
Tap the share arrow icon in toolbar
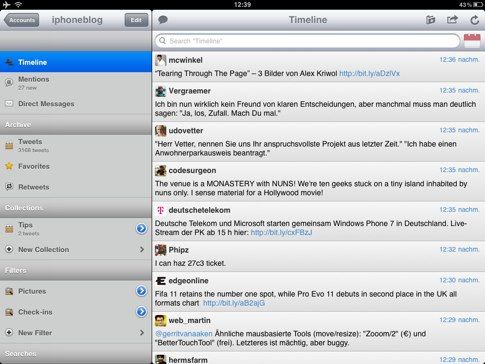coord(452,20)
